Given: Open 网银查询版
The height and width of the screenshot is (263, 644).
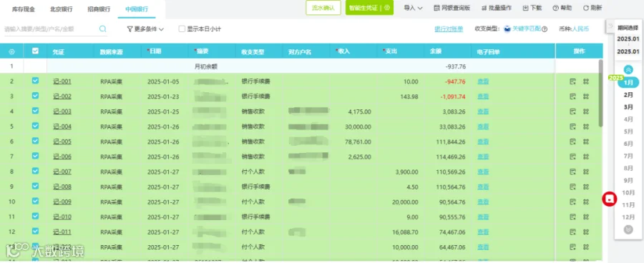Looking at the screenshot, I should pos(452,8).
